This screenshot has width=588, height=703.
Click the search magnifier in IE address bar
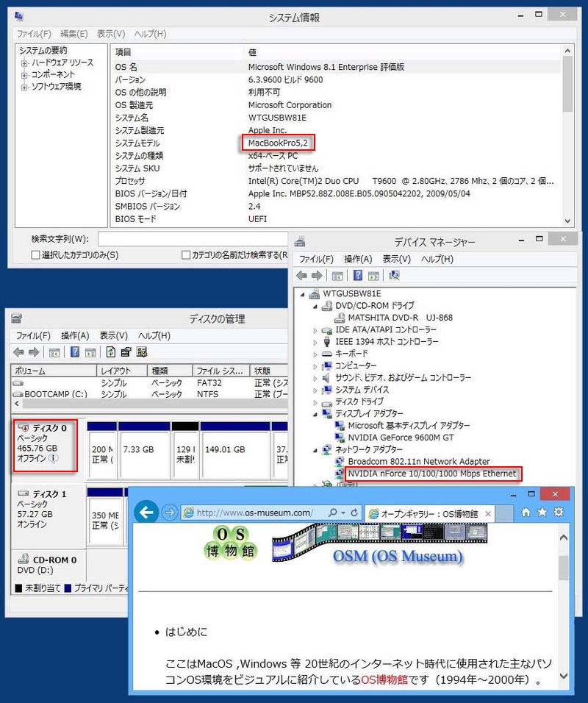tap(332, 512)
